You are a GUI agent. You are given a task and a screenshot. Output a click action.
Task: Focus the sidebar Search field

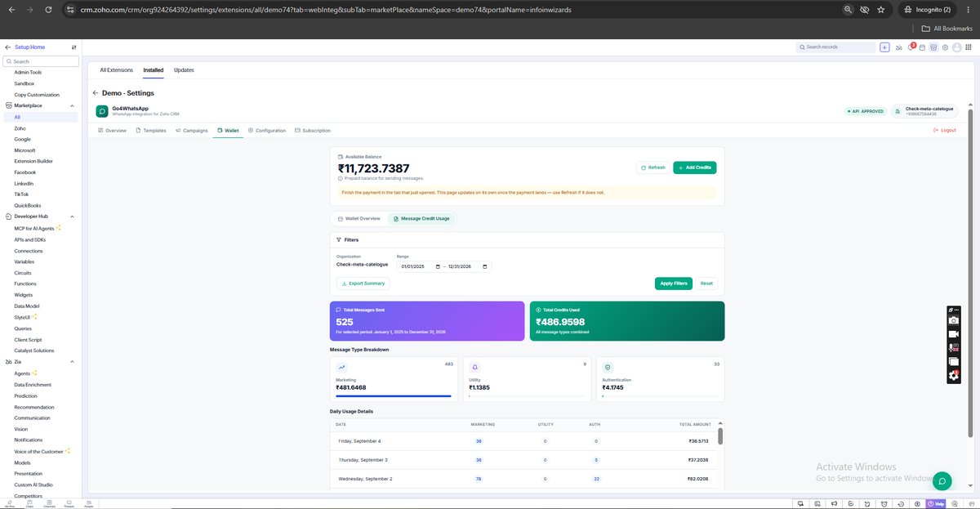[41, 61]
